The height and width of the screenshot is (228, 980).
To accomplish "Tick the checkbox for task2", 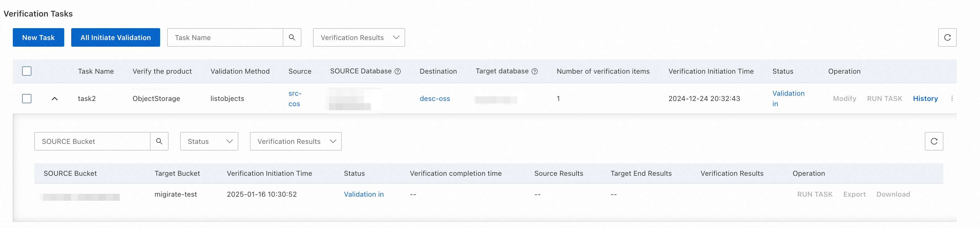I will [27, 98].
